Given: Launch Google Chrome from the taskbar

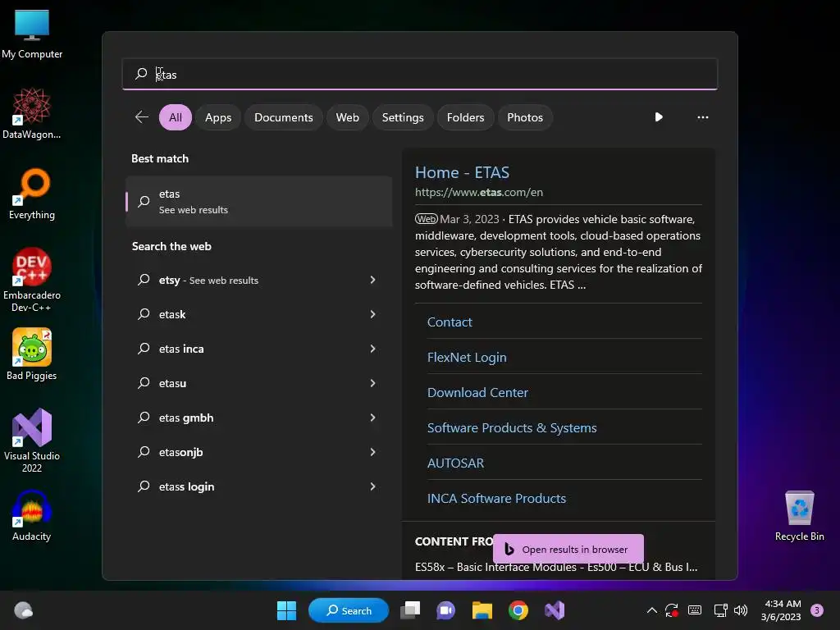Looking at the screenshot, I should (518, 610).
